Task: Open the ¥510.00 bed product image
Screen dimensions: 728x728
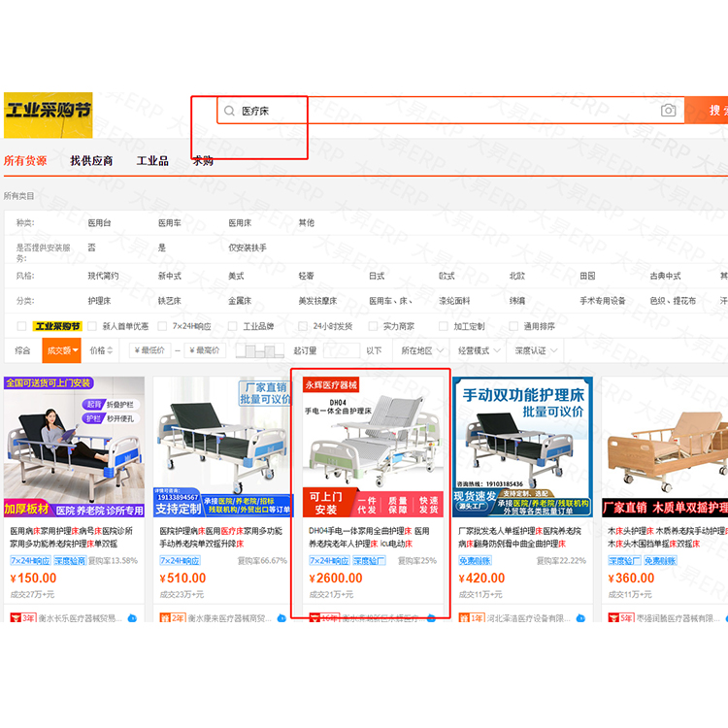Action: click(223, 447)
